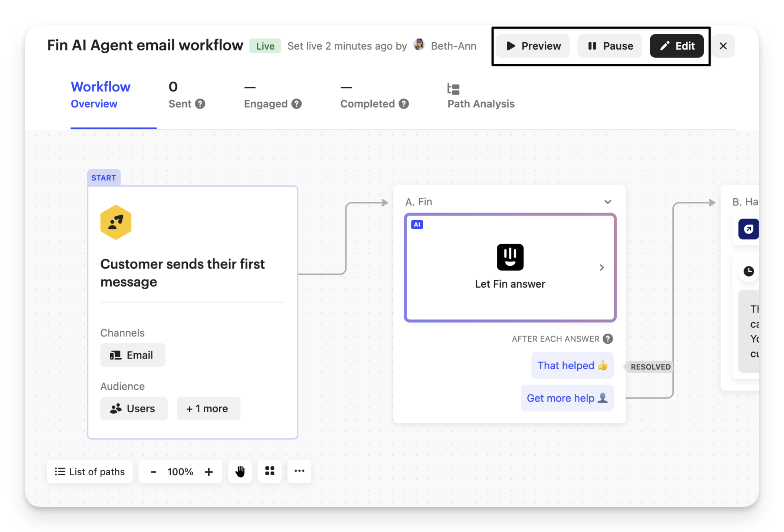
Task: Select the hand pan tool
Action: 240,472
